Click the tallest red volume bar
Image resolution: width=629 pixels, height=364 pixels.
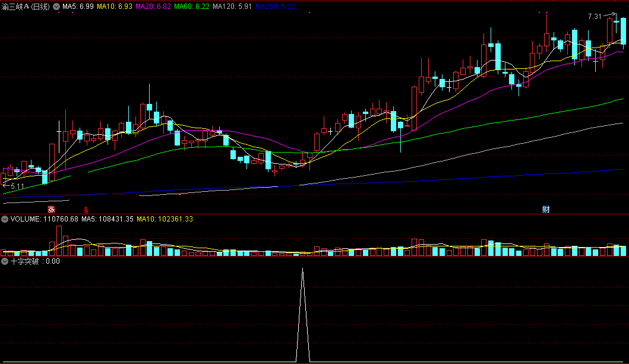[x=59, y=241]
